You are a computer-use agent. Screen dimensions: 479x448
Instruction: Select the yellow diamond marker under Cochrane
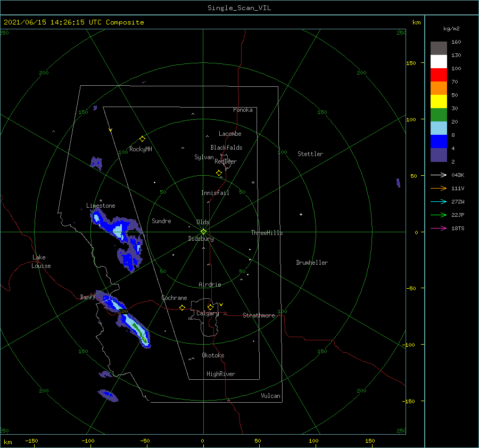182,308
